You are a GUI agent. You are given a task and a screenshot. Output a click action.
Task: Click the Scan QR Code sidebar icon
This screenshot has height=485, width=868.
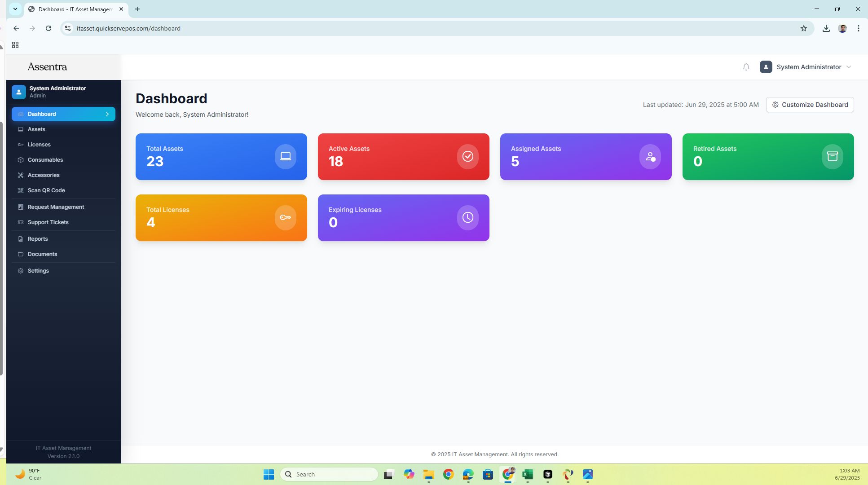21,190
